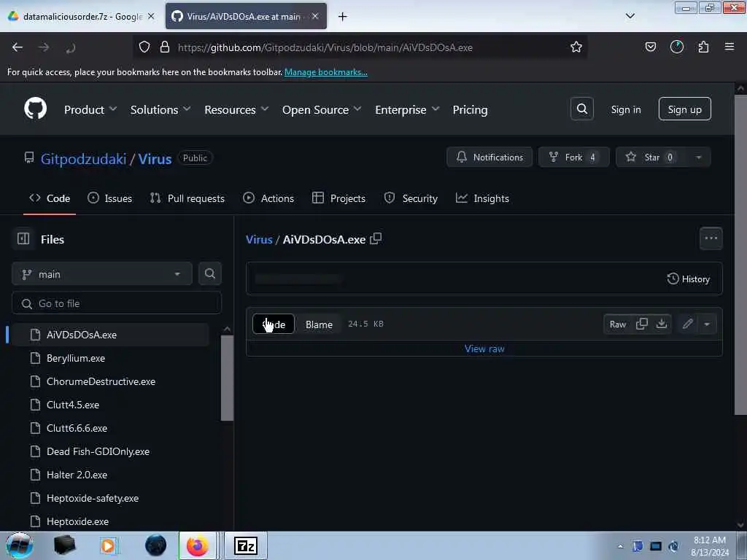Click the site security padlock icon
The height and width of the screenshot is (560, 747).
tap(165, 47)
